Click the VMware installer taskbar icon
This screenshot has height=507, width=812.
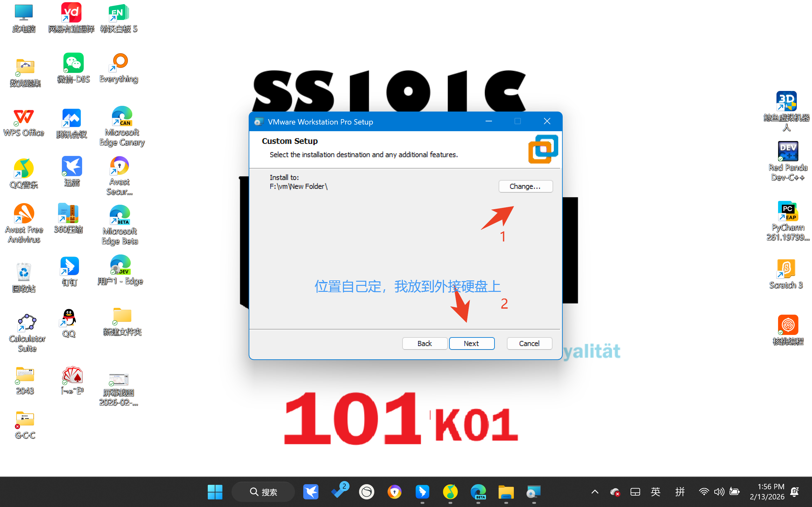point(533,492)
